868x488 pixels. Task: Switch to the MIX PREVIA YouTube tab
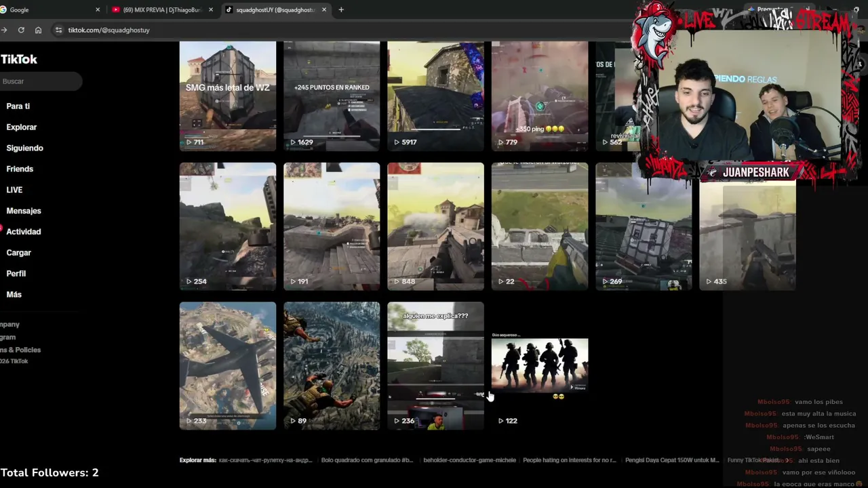pos(163,9)
